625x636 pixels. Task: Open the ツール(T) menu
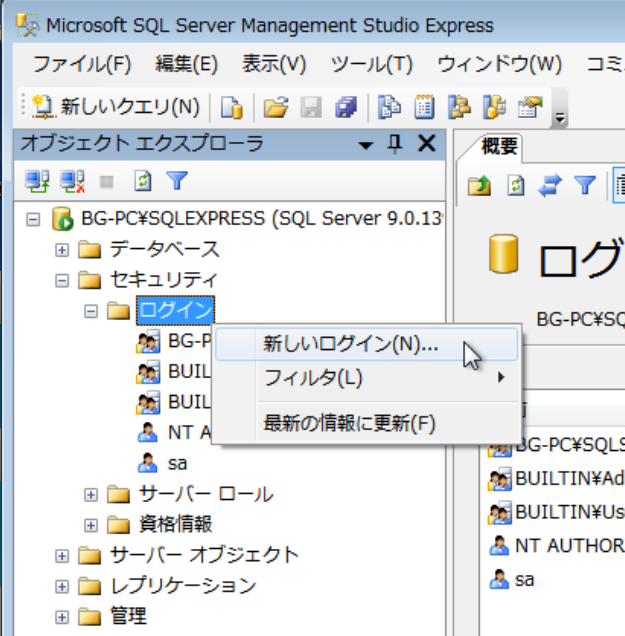pyautogui.click(x=372, y=64)
